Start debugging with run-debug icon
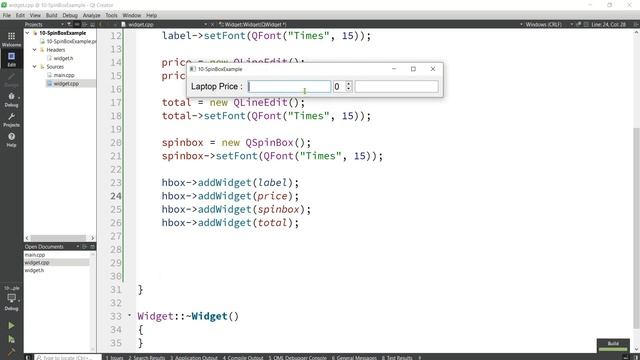The width and height of the screenshot is (640, 360). [x=11, y=339]
